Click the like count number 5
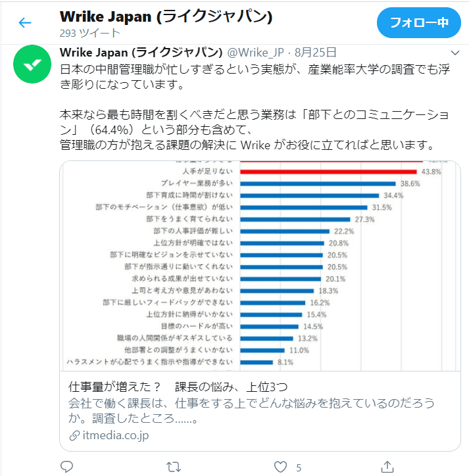469x476 pixels. pos(299,467)
